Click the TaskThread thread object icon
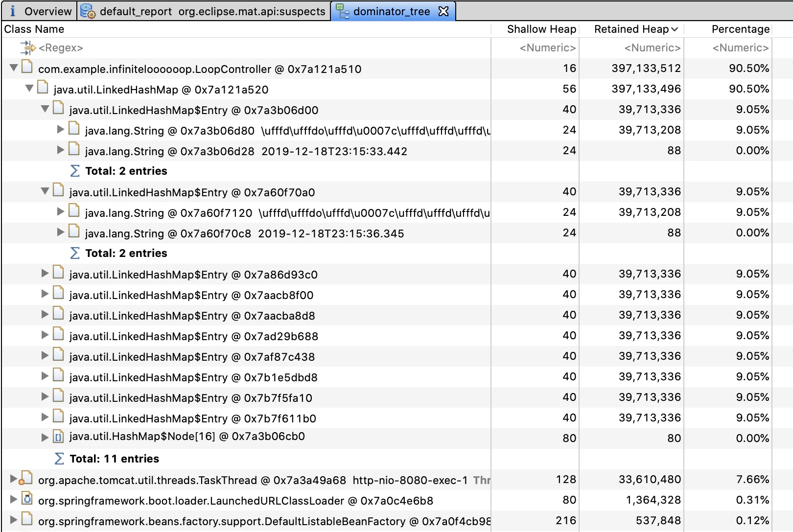This screenshot has height=532, width=793. pyautogui.click(x=26, y=478)
